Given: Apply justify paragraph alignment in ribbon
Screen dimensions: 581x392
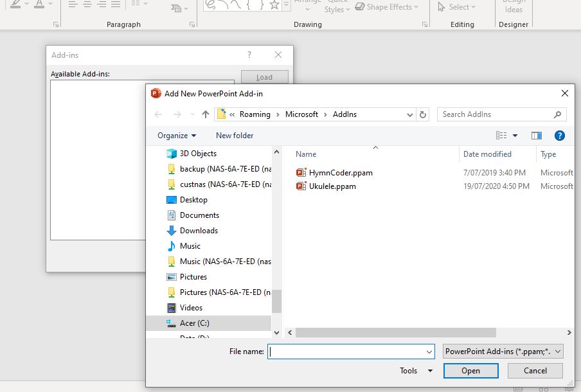Looking at the screenshot, I should [x=116, y=4].
